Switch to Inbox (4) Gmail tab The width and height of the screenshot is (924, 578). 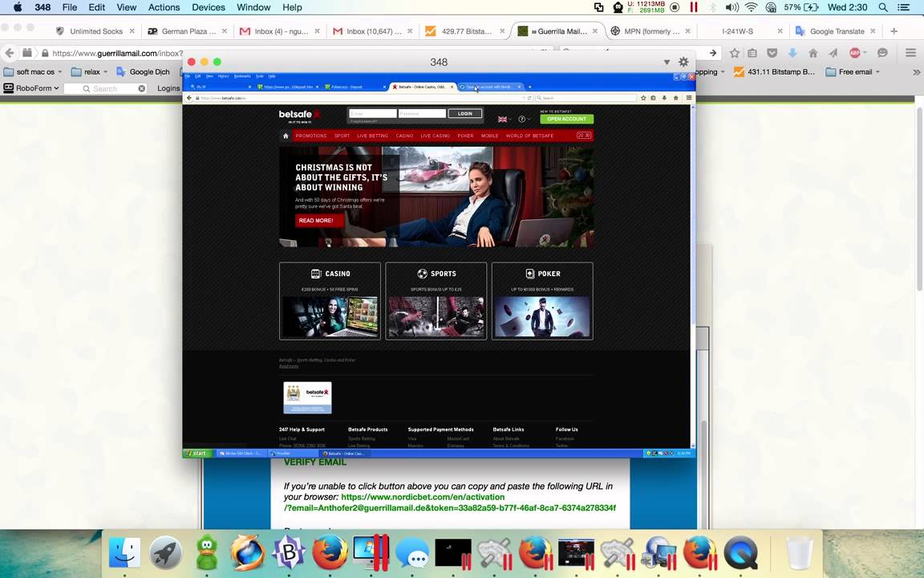pyautogui.click(x=281, y=31)
